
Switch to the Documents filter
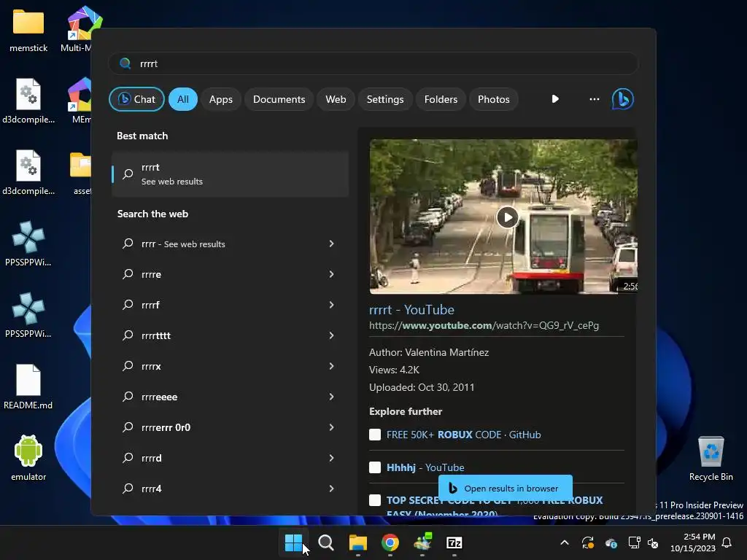click(279, 99)
